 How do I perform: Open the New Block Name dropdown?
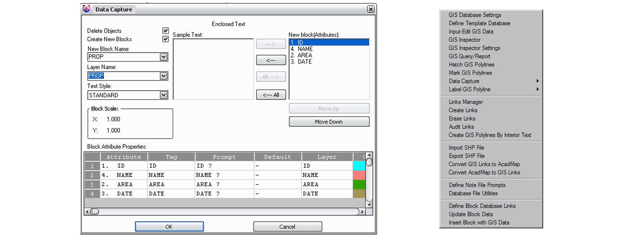pyautogui.click(x=163, y=57)
